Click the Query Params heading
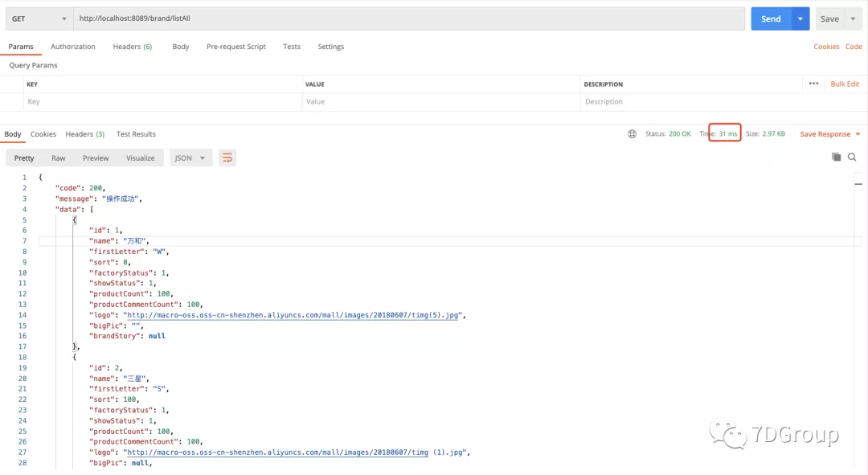The width and height of the screenshot is (868, 475). pyautogui.click(x=33, y=65)
